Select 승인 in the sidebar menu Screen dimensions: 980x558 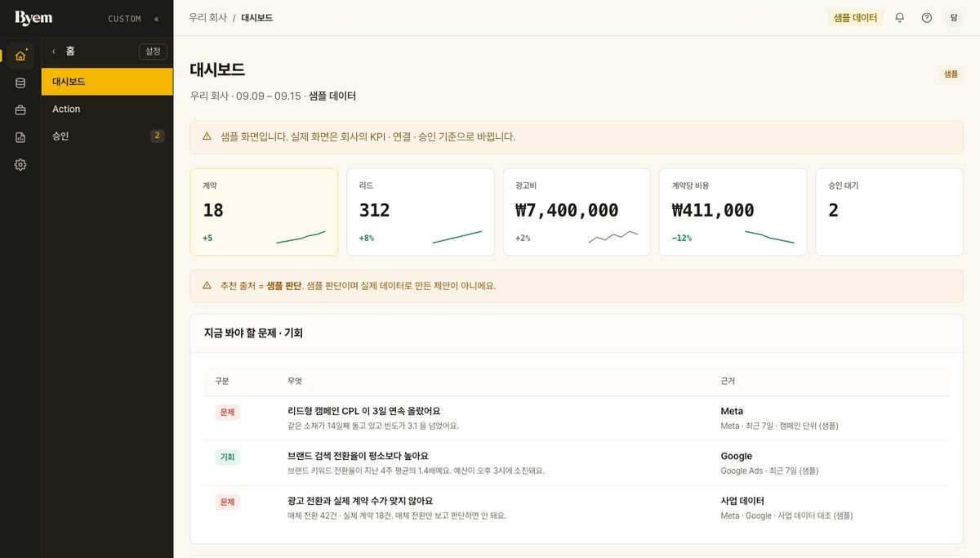107,136
